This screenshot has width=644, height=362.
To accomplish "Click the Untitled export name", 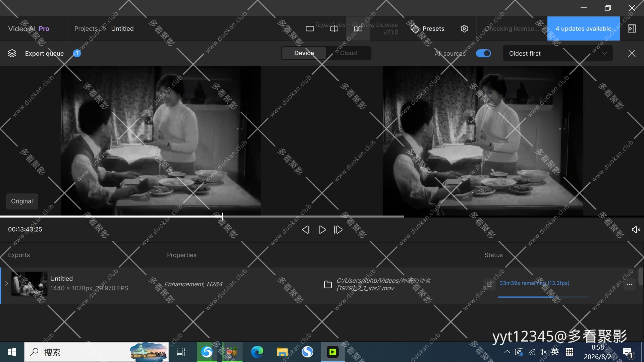I will (x=61, y=279).
